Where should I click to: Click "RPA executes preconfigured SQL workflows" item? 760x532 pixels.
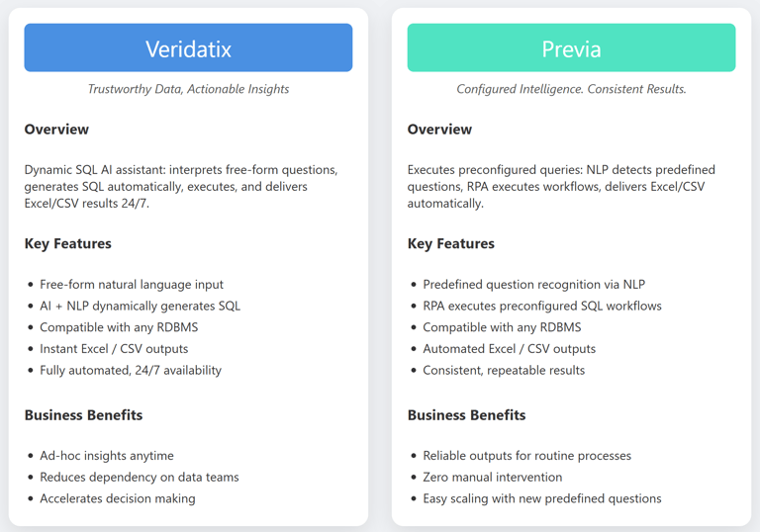[x=542, y=306]
